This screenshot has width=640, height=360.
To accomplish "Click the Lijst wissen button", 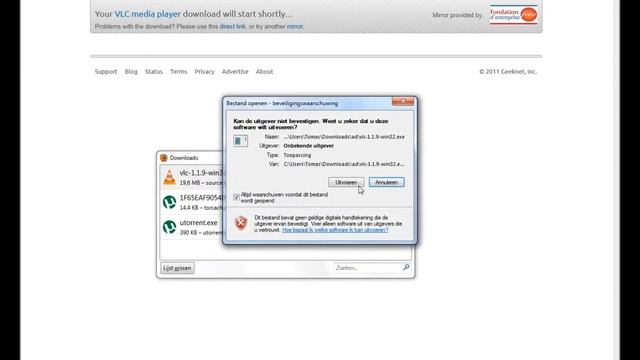I will tap(177, 268).
